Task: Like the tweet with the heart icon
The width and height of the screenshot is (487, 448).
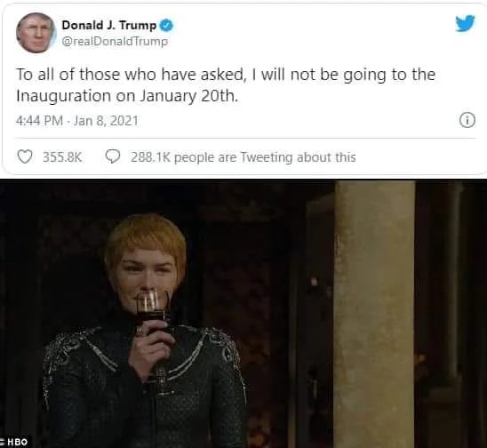Action: click(x=24, y=156)
